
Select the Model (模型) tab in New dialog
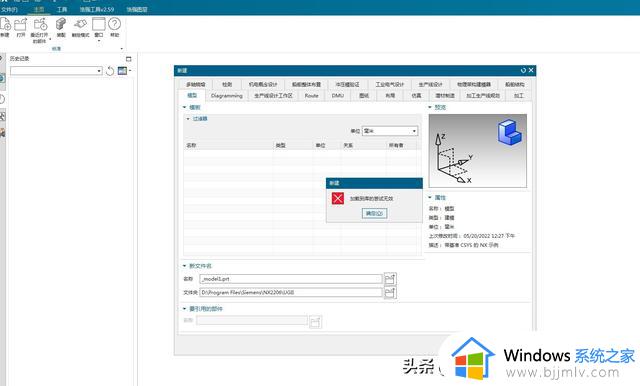coord(192,95)
